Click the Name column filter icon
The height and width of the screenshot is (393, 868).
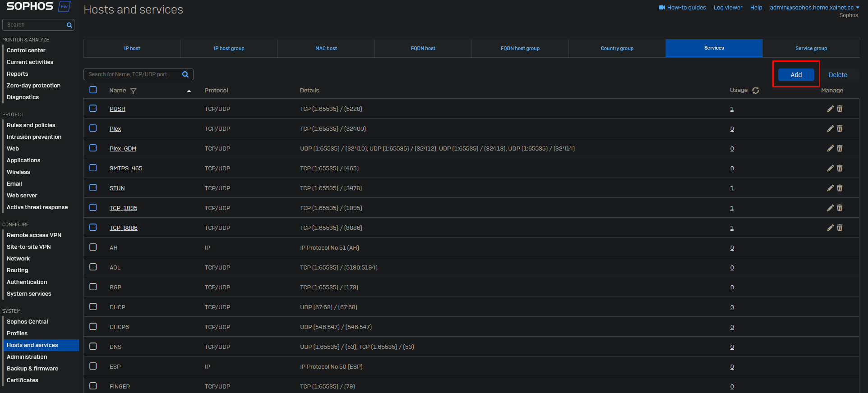point(133,91)
